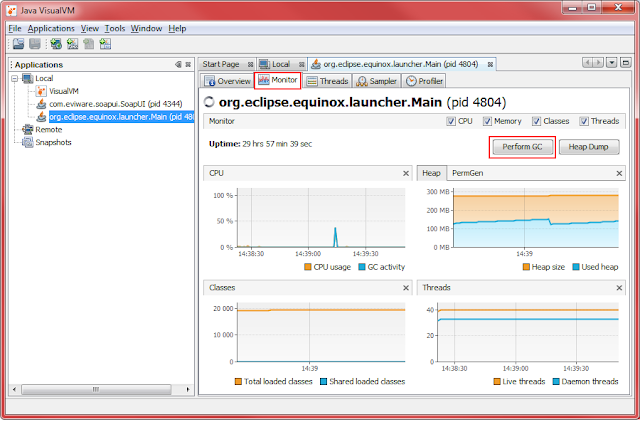
Task: Click the Applications panel horizontal scrollbar thumb
Action: tap(96, 389)
